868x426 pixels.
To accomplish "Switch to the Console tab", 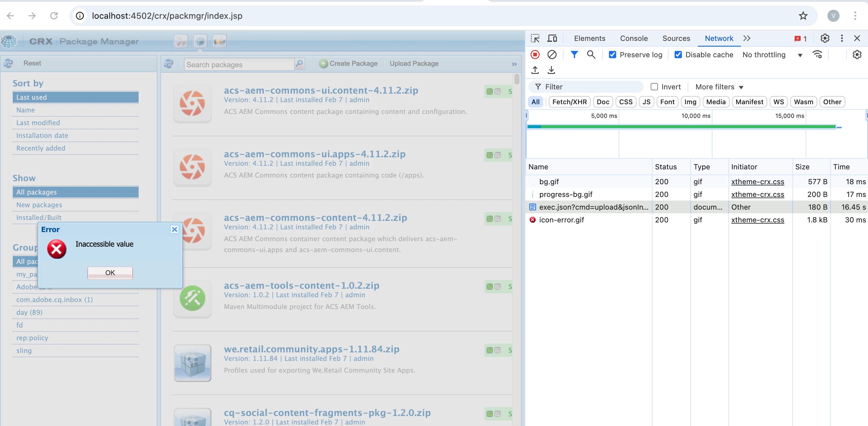I will (x=633, y=38).
